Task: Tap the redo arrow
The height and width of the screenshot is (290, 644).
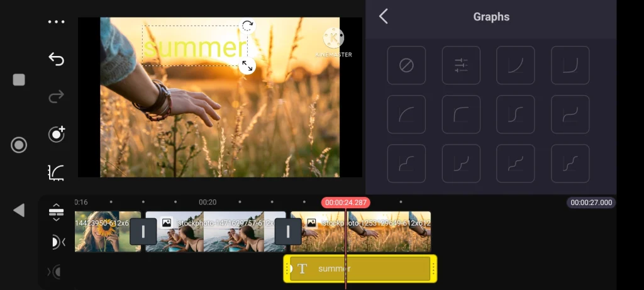Action: pos(57,96)
